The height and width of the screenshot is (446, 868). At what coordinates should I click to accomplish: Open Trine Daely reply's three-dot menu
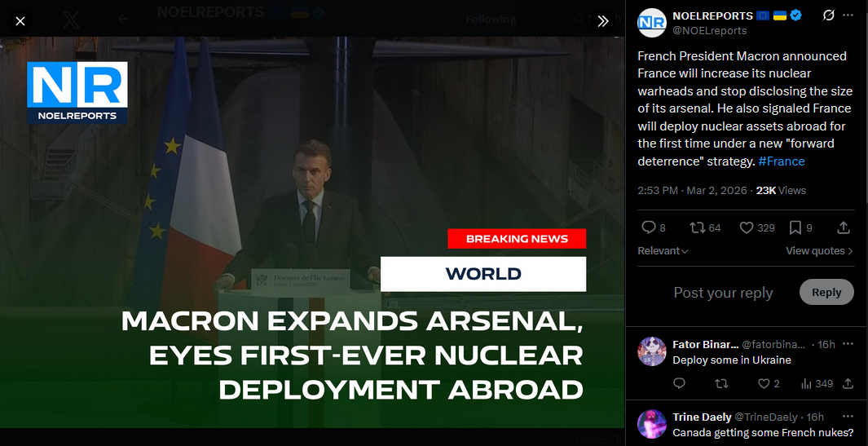[848, 417]
